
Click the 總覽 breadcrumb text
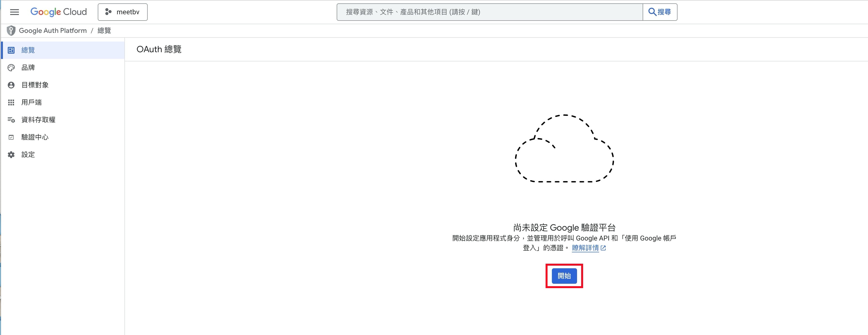tap(104, 31)
